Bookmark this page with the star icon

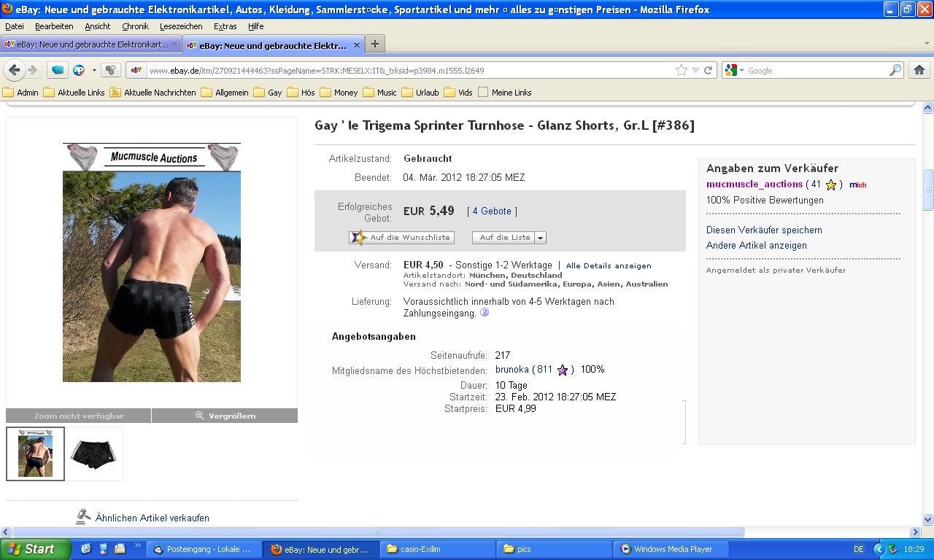pos(682,71)
